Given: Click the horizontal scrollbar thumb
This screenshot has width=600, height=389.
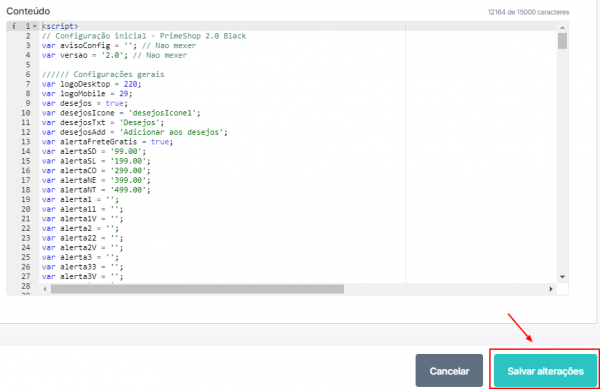Looking at the screenshot, I should pyautogui.click(x=197, y=289).
